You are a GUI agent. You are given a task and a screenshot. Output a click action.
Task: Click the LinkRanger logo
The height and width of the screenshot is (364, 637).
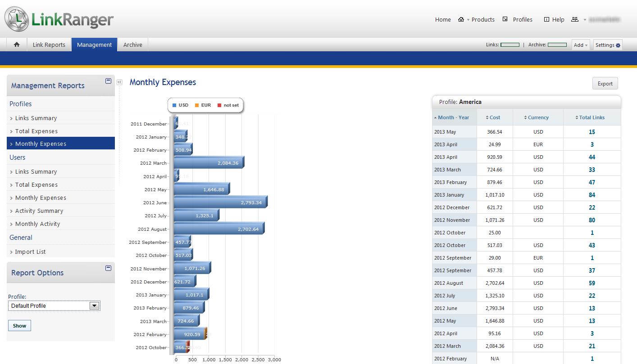(59, 19)
